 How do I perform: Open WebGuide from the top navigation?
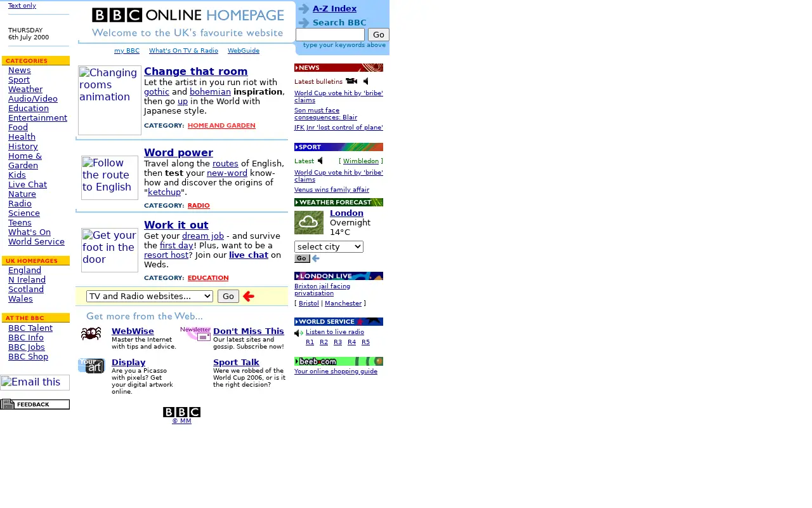coord(244,51)
